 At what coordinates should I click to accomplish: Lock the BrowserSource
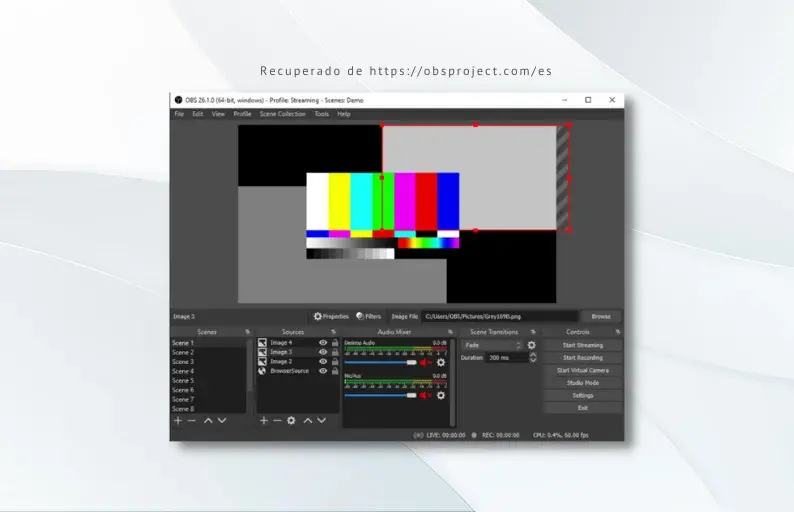[x=335, y=371]
